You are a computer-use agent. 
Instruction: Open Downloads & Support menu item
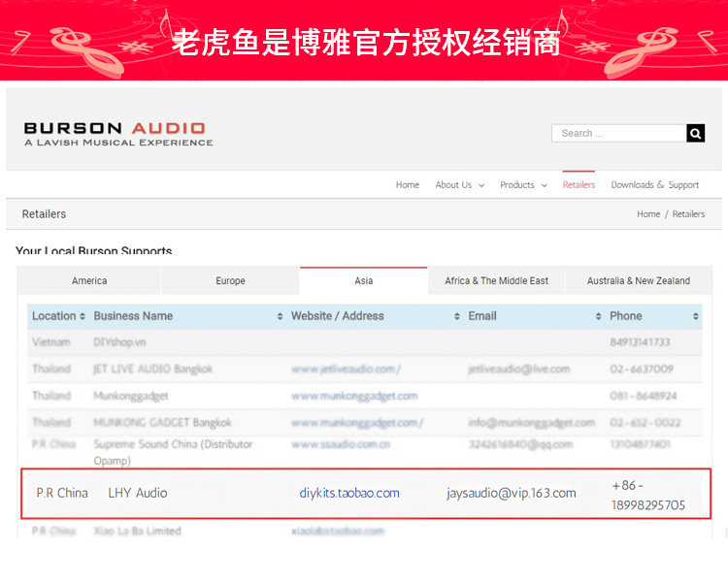tap(654, 184)
